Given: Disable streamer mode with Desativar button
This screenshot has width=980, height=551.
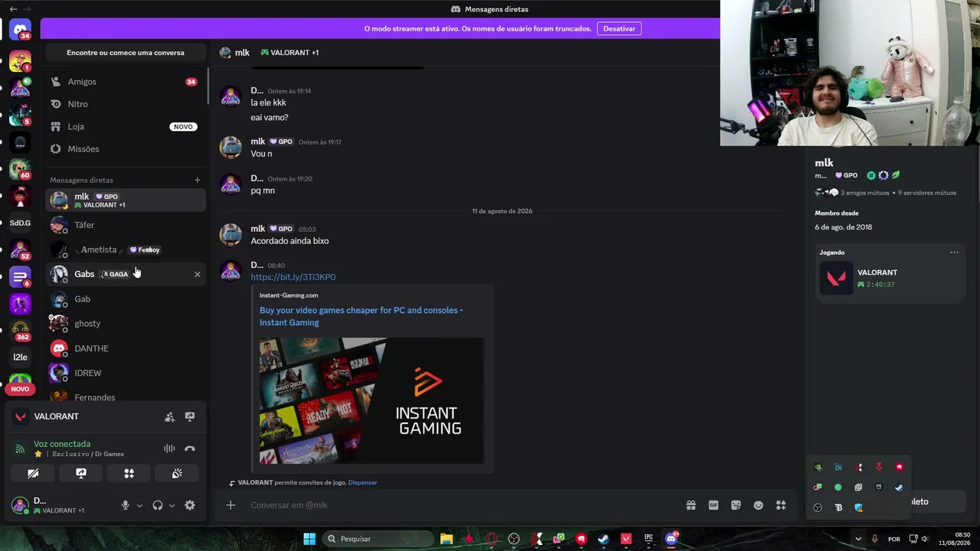Looking at the screenshot, I should coord(619,28).
